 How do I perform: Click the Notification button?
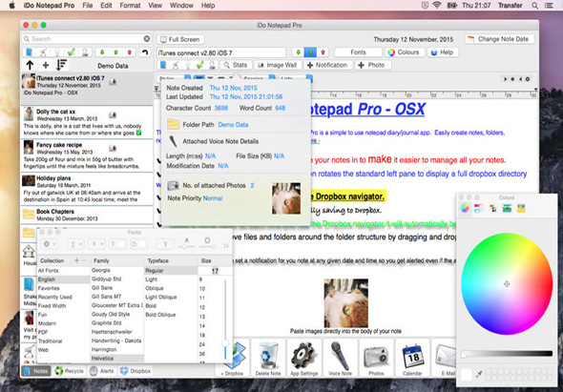tap(327, 65)
